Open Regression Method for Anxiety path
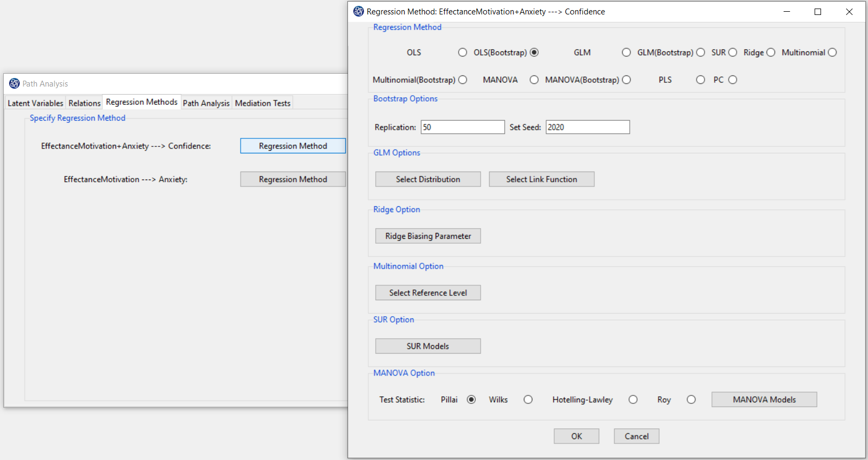868x460 pixels. click(x=293, y=180)
